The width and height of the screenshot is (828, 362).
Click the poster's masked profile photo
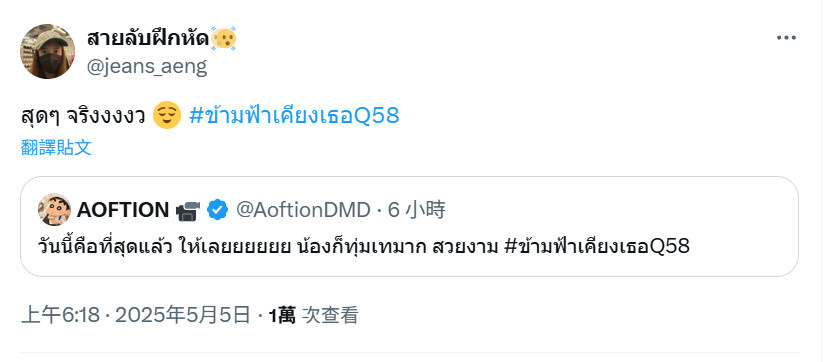pyautogui.click(x=48, y=51)
